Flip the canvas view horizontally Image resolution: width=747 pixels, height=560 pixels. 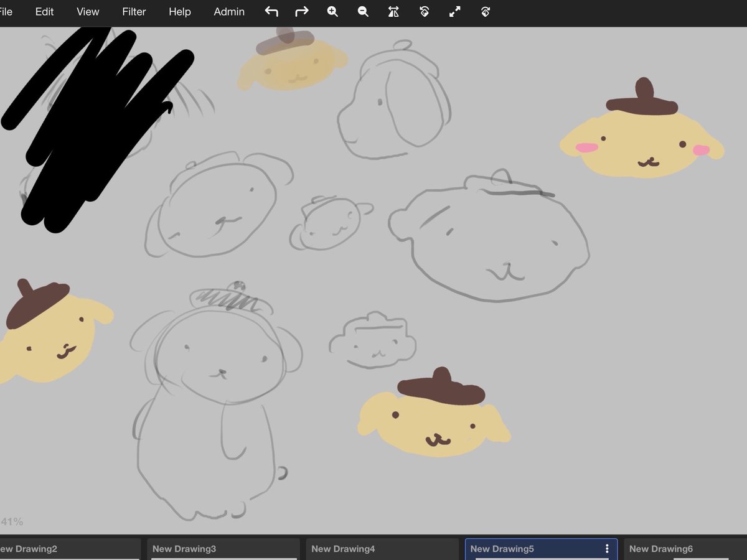(393, 12)
